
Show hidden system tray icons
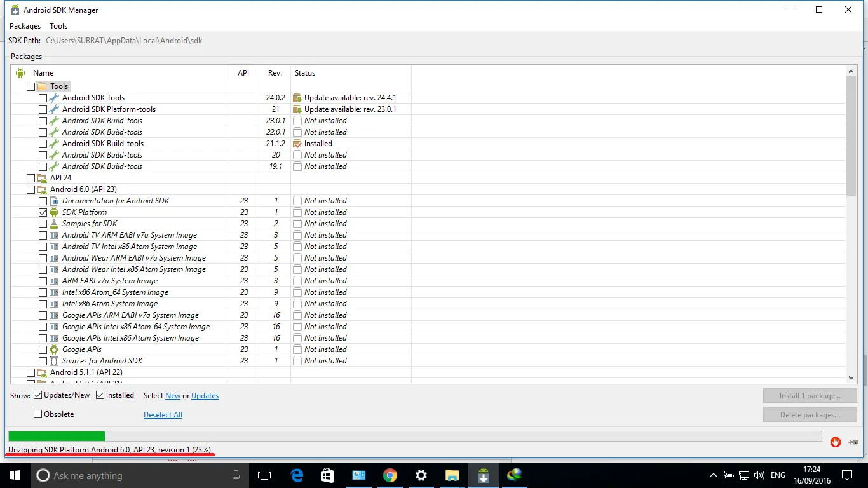(x=714, y=475)
